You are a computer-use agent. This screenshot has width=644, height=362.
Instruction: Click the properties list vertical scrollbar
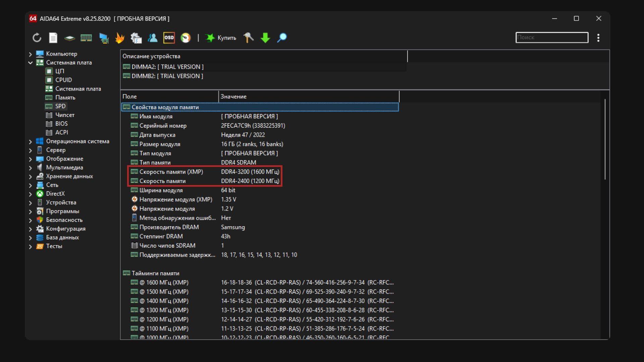(x=605, y=139)
